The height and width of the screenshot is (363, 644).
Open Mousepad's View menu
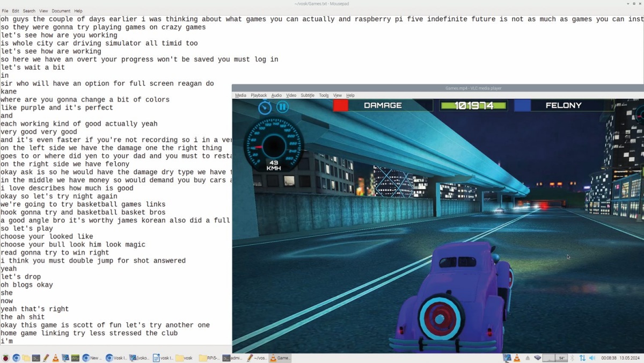pyautogui.click(x=43, y=11)
